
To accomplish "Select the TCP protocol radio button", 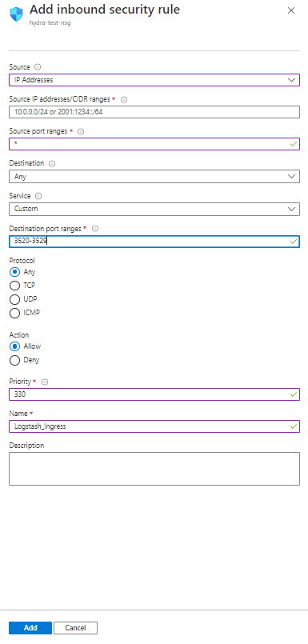I will (x=14, y=286).
